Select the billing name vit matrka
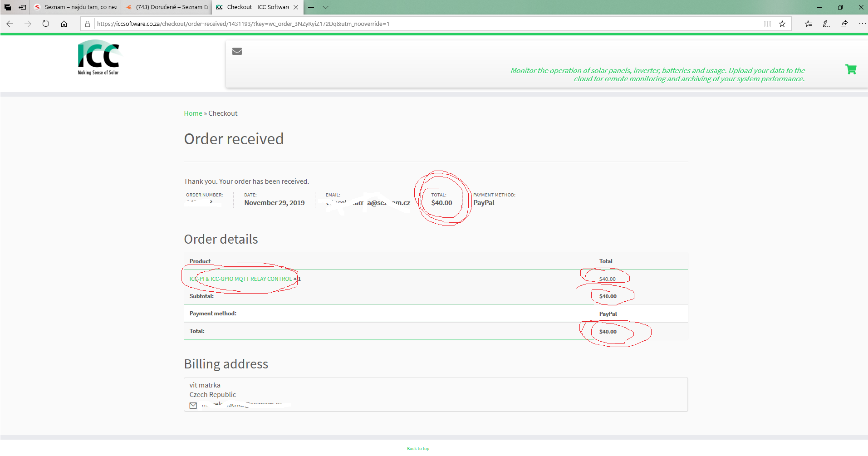Viewport: 868px width, 456px height. (205, 385)
